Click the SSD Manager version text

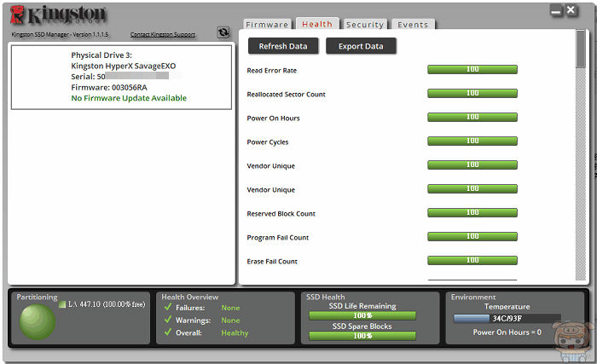pyautogui.click(x=60, y=34)
